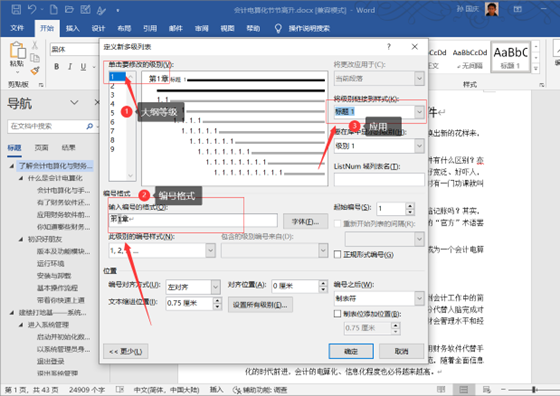Click the Copy icon in ribbon

click(x=35, y=57)
